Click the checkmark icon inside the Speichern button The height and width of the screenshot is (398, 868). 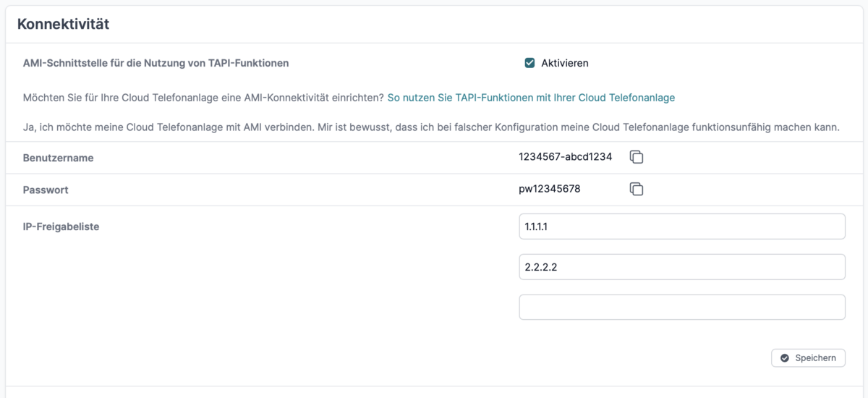(x=785, y=358)
